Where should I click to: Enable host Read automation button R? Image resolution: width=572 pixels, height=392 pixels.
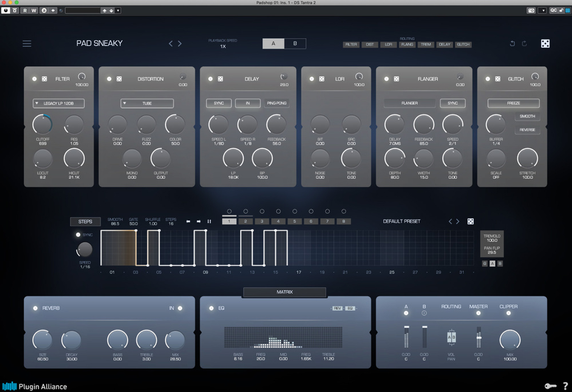coord(25,11)
